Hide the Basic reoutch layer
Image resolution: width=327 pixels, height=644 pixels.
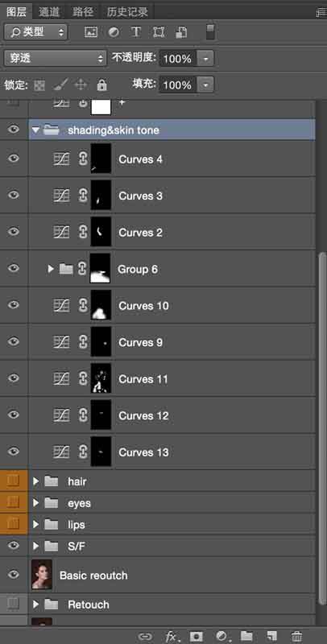click(14, 574)
